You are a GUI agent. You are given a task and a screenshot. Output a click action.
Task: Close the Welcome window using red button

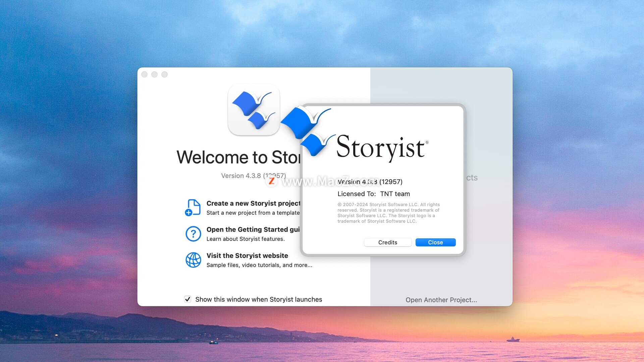click(x=145, y=74)
